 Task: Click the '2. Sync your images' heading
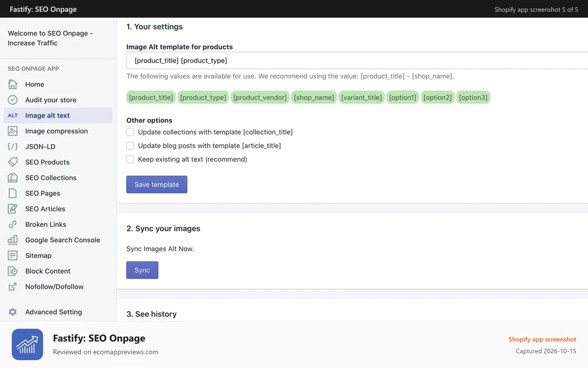pos(163,229)
